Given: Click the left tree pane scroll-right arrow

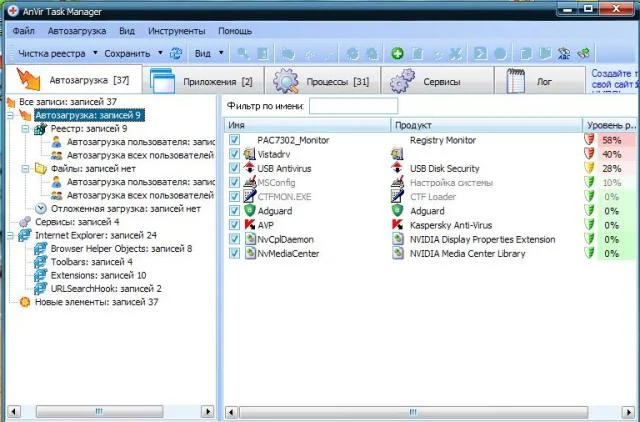Looking at the screenshot, I should tap(207, 411).
